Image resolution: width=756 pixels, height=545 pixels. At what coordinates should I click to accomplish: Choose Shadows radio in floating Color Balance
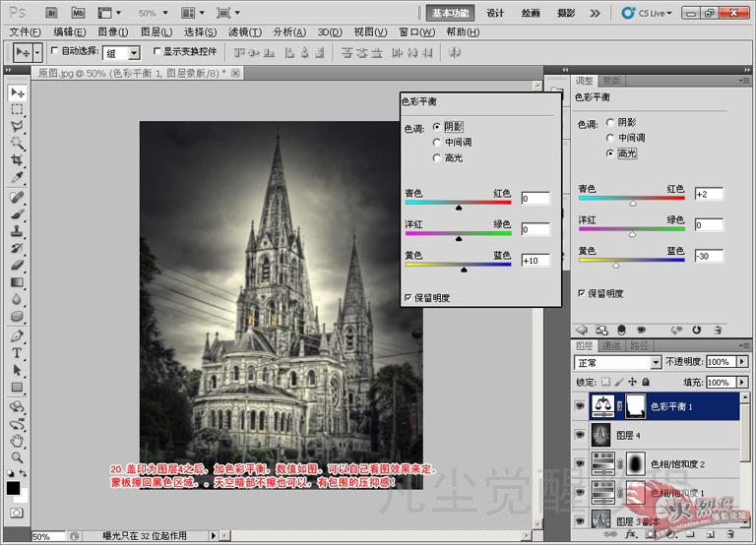[437, 127]
